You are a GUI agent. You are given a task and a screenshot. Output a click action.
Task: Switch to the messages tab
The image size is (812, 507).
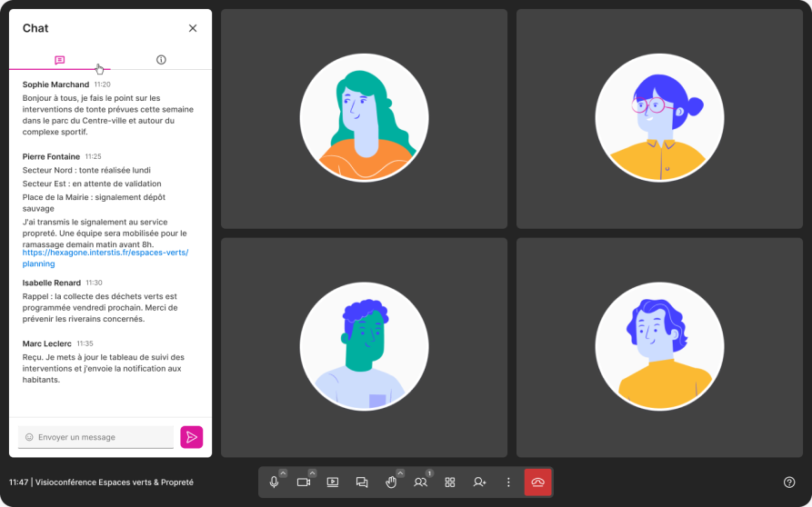point(59,60)
